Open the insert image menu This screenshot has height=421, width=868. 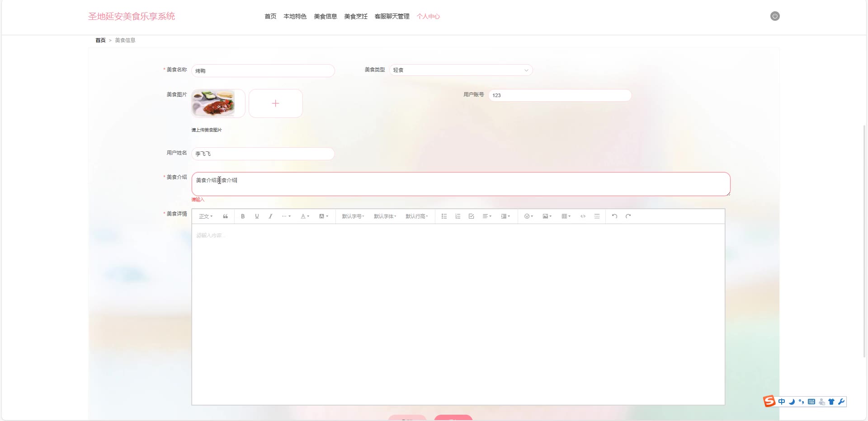[547, 216]
